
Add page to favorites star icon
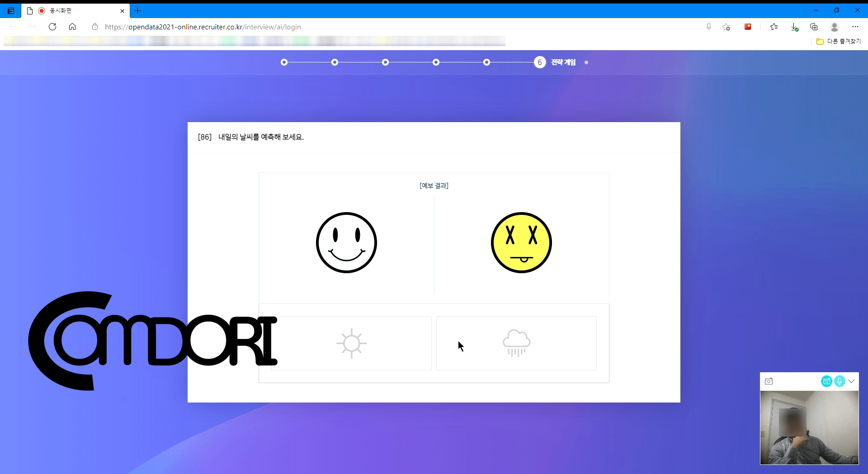click(726, 27)
